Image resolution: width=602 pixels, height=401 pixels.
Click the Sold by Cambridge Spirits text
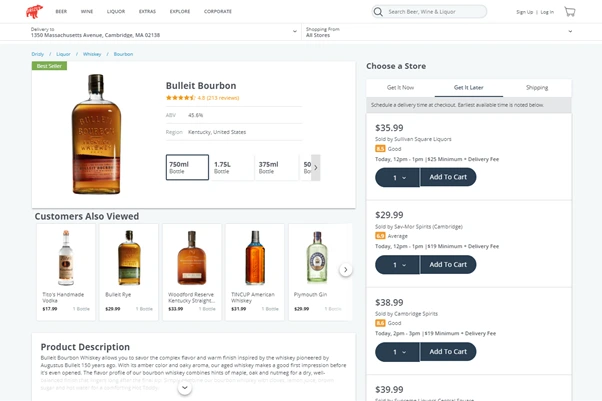(406, 314)
